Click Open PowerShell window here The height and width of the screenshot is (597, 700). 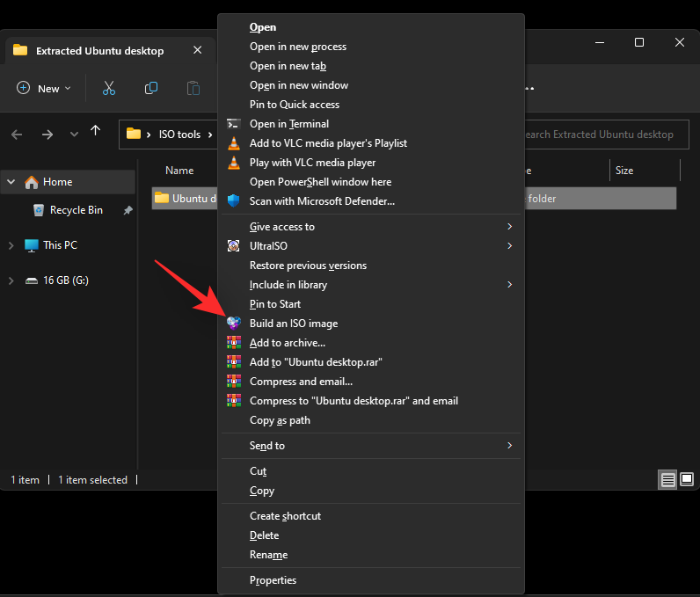[371, 182]
